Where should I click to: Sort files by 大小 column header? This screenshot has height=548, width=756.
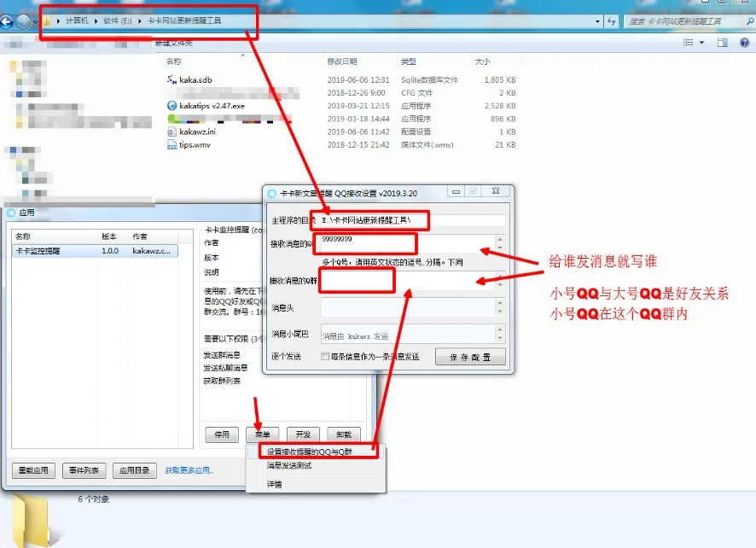(x=483, y=61)
